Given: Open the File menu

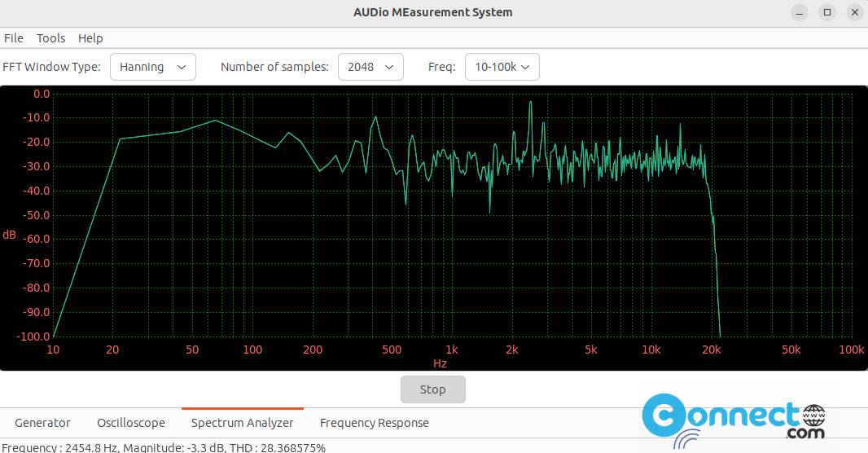Looking at the screenshot, I should point(13,38).
